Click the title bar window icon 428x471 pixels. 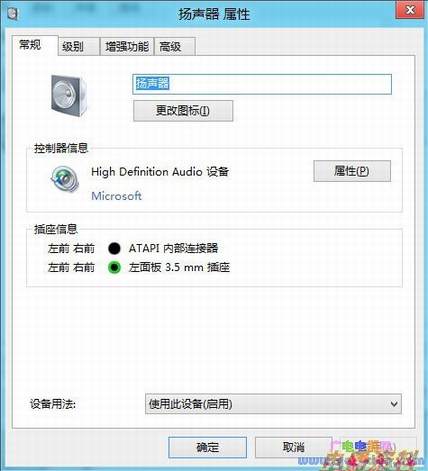tap(13, 14)
